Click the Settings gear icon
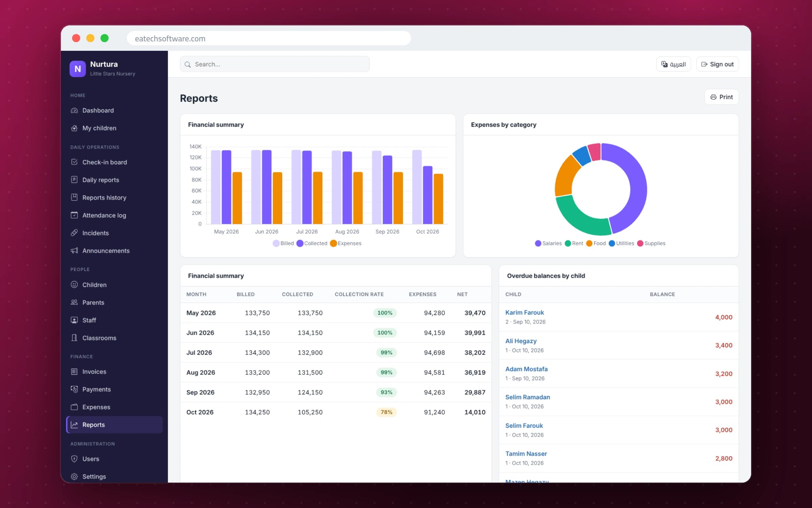This screenshot has height=508, width=812. click(74, 476)
